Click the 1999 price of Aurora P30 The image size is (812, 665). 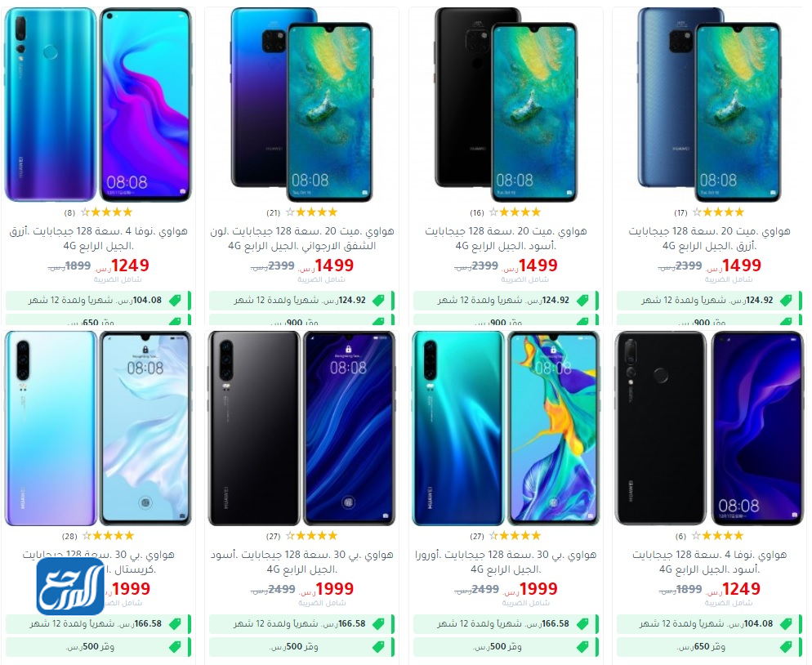click(538, 589)
